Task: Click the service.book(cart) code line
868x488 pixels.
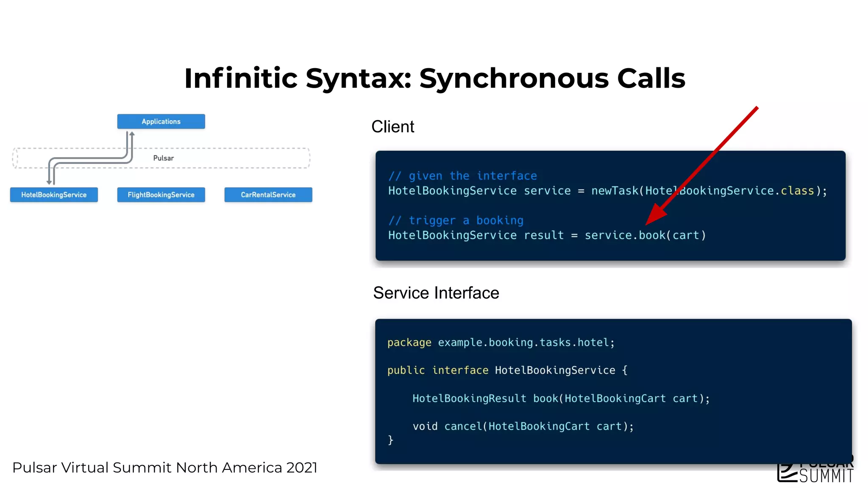Action: coord(547,235)
